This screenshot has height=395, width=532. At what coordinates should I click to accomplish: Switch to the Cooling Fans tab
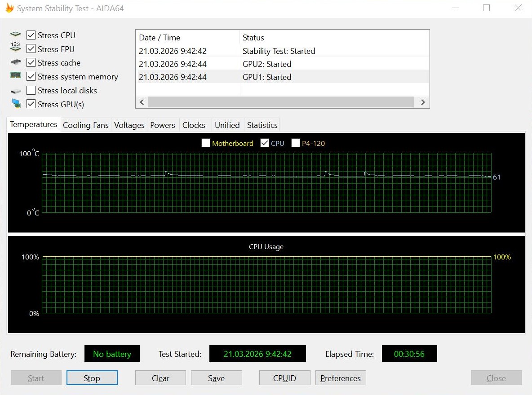pyautogui.click(x=86, y=125)
